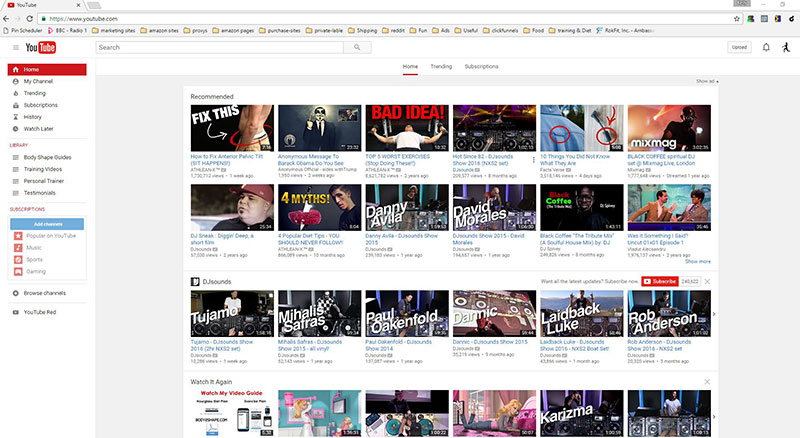Image resolution: width=800 pixels, height=438 pixels.
Task: Open the Laidback Luke thumbnail
Action: point(582,313)
